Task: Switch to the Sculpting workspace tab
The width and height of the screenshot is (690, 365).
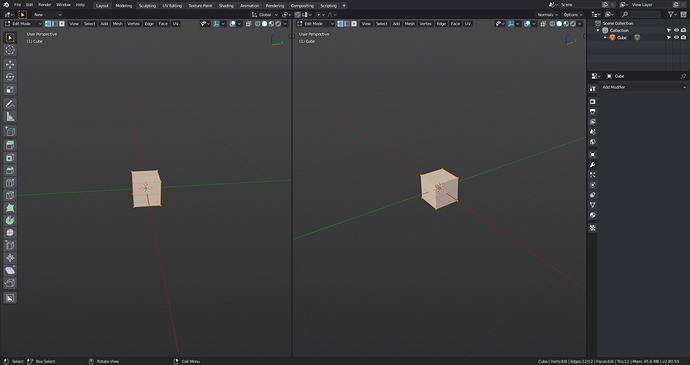Action: pyautogui.click(x=147, y=6)
